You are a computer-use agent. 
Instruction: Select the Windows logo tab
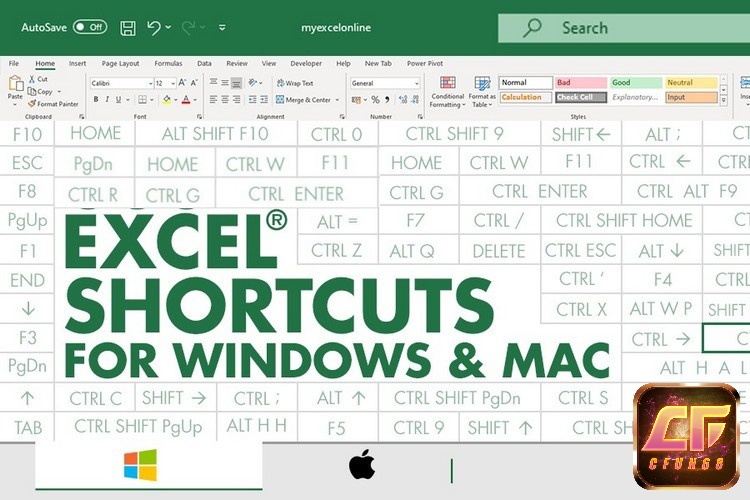click(149, 465)
